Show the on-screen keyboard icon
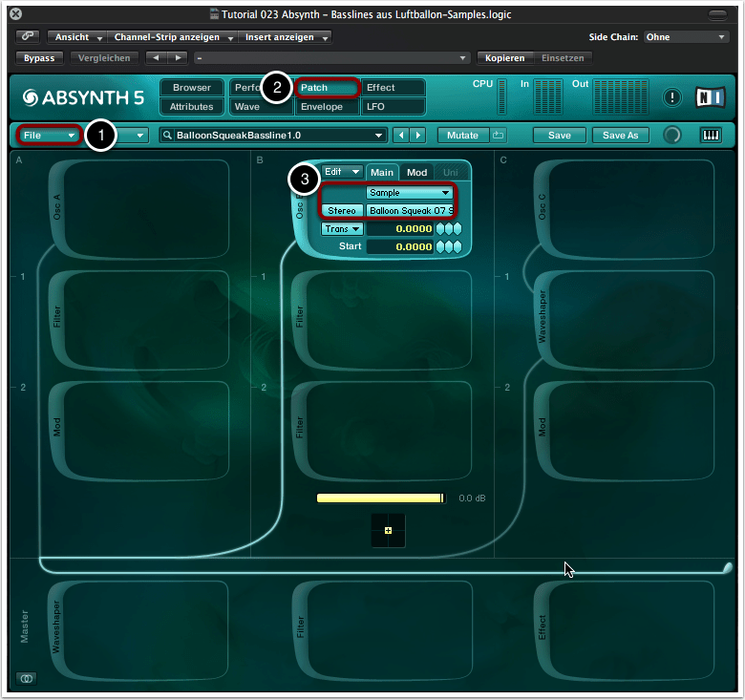 [711, 136]
